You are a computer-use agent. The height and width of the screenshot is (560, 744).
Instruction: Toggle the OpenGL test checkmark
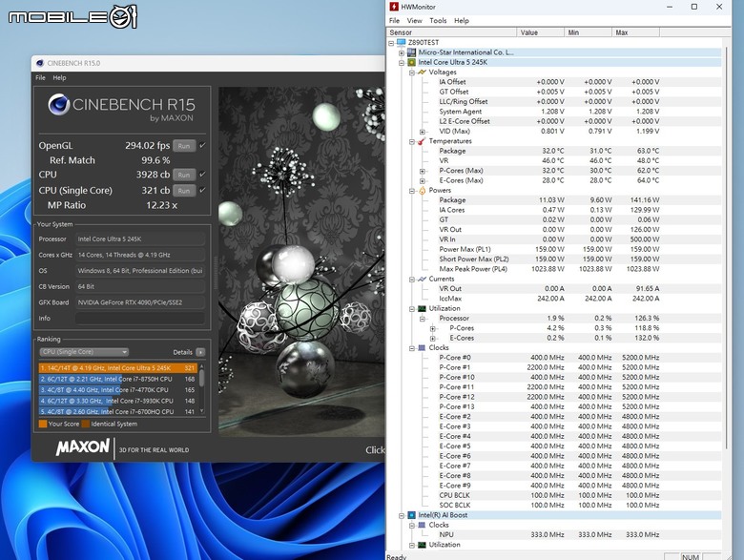[202, 145]
